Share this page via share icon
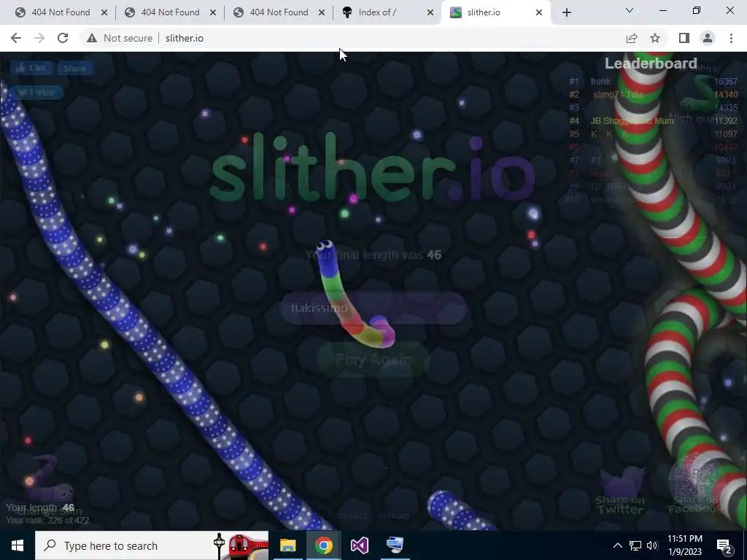The height and width of the screenshot is (560, 747). 632,38
